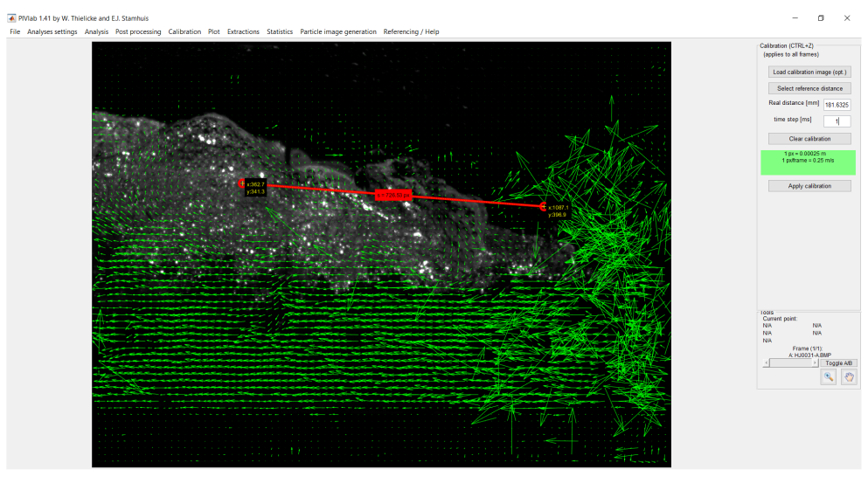The width and height of the screenshot is (868, 483).
Task: Open the File menu
Action: click(15, 31)
